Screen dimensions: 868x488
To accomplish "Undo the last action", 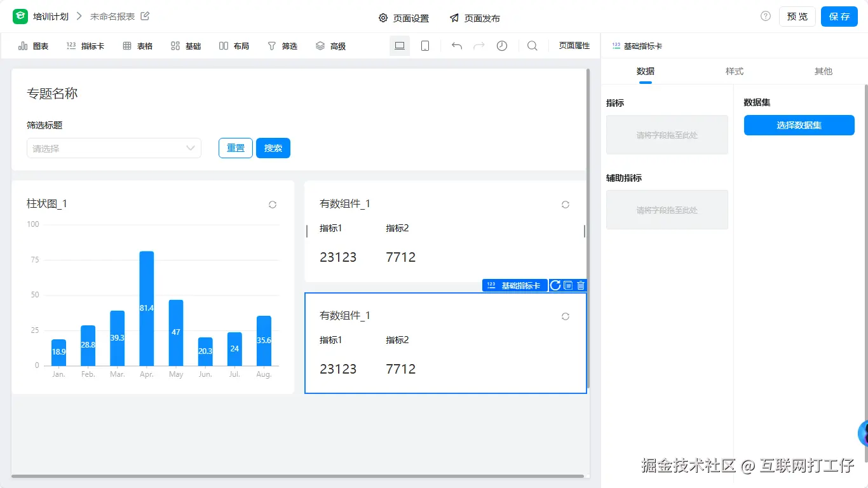I will point(456,46).
